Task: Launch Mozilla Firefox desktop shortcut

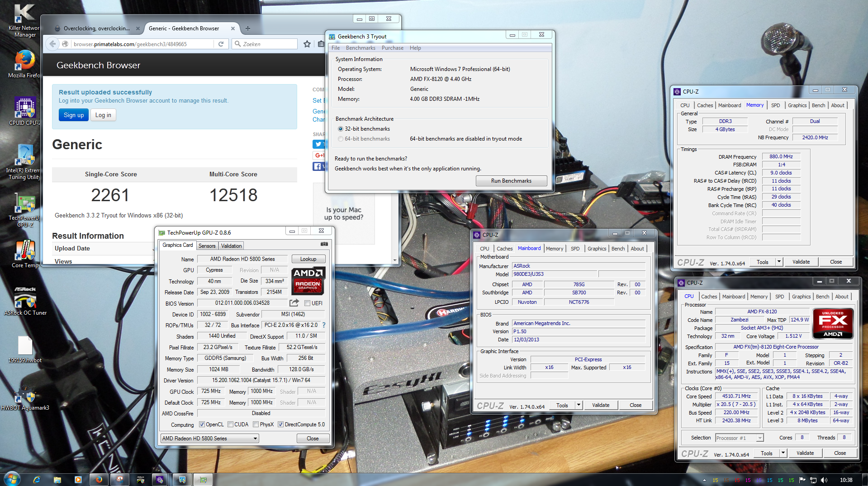Action: pos(24,64)
